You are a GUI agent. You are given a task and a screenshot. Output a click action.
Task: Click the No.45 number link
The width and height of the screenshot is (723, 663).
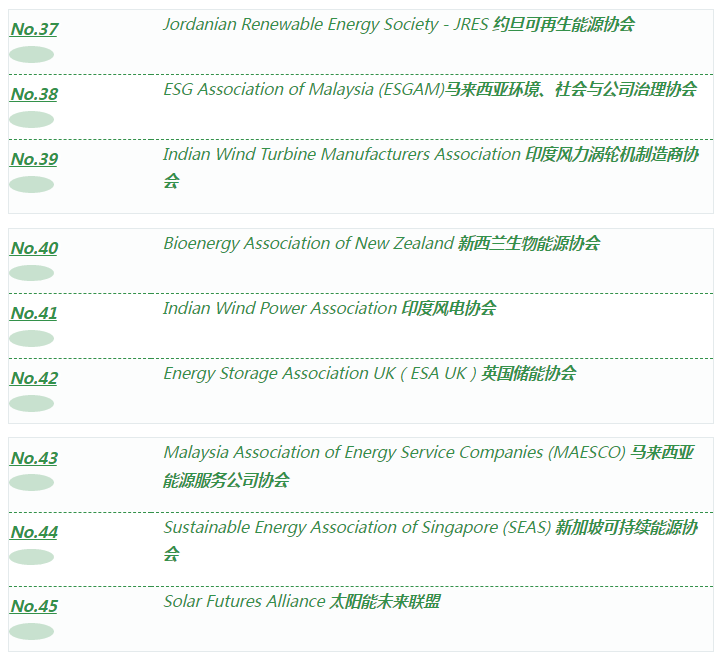coord(34,606)
